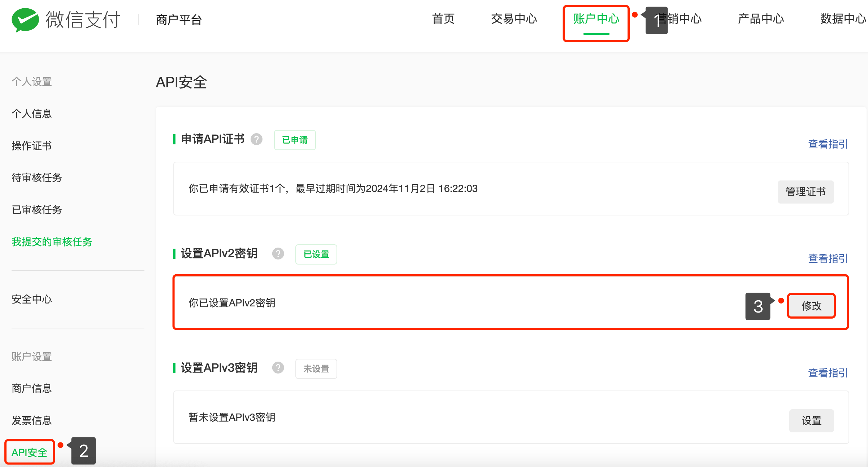The width and height of the screenshot is (868, 467).
Task: Click the 管理证书 button
Action: pyautogui.click(x=806, y=192)
